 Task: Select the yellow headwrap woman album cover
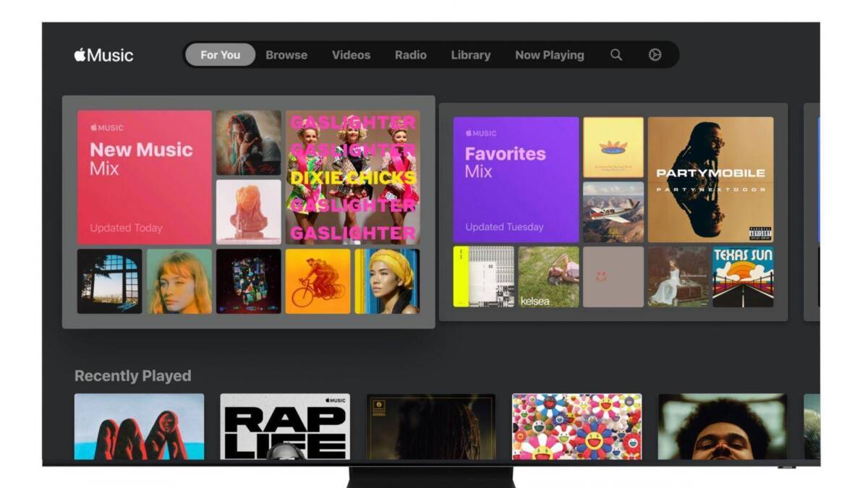click(387, 281)
